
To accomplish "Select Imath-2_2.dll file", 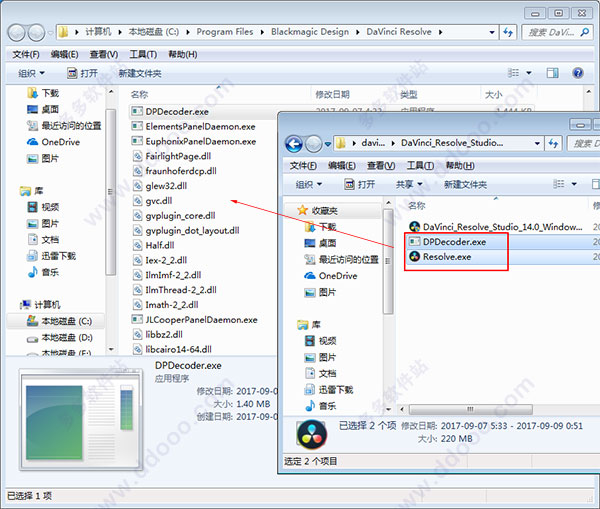I will click(x=165, y=305).
